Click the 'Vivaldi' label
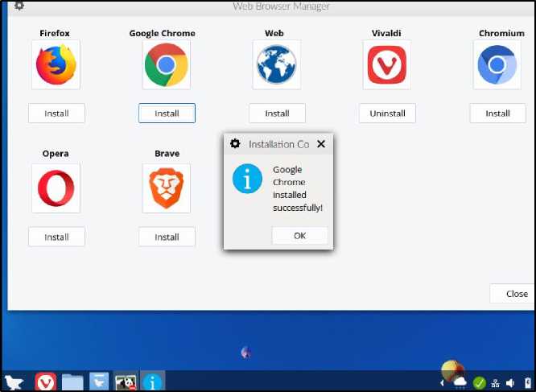The image size is (536, 392). tap(386, 33)
